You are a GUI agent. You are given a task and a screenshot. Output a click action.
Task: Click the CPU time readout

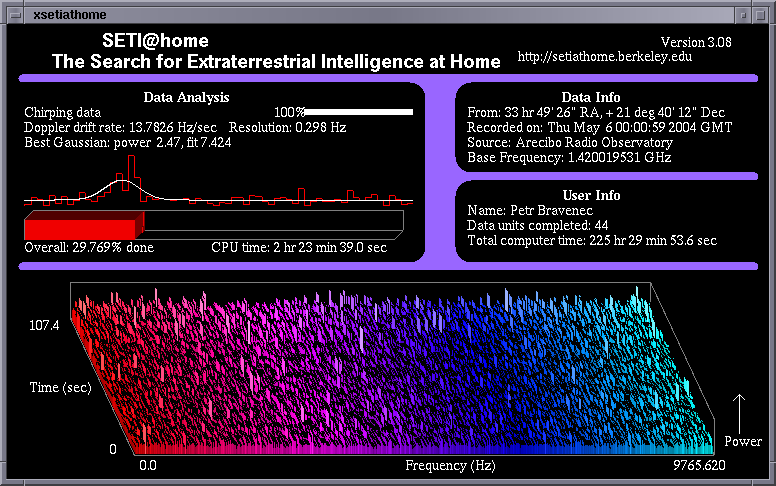(x=299, y=247)
